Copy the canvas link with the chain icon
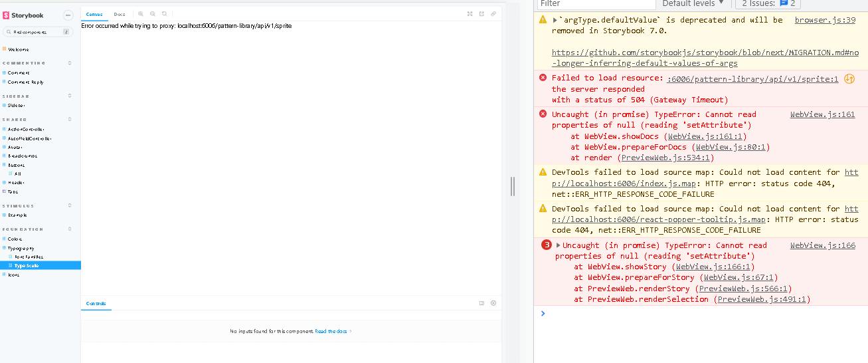Image resolution: width=868 pixels, height=363 pixels. pos(493,13)
